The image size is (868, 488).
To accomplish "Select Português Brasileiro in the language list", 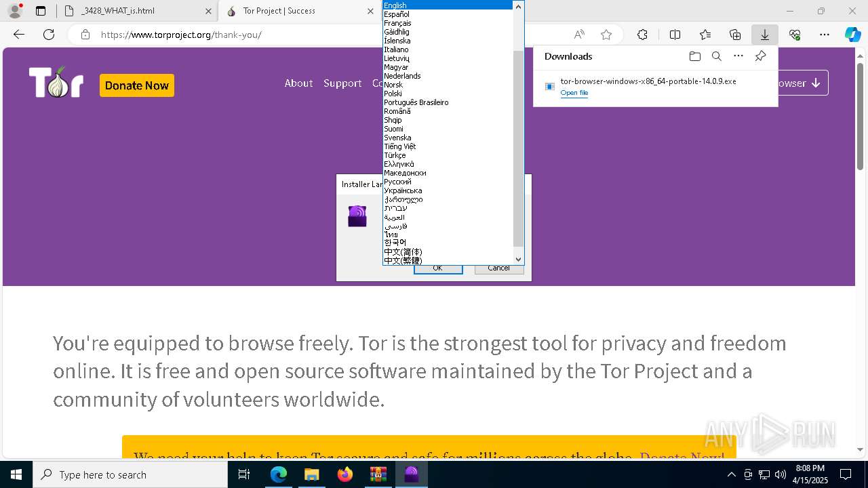I will coord(448,102).
